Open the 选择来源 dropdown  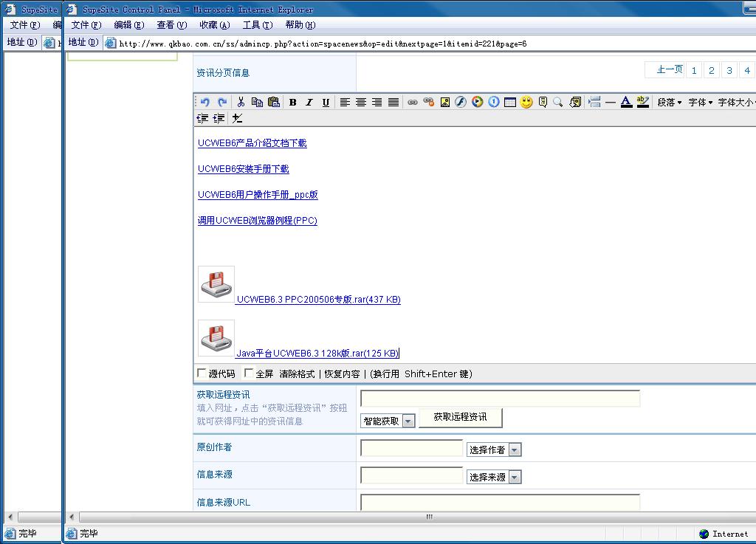pos(494,477)
